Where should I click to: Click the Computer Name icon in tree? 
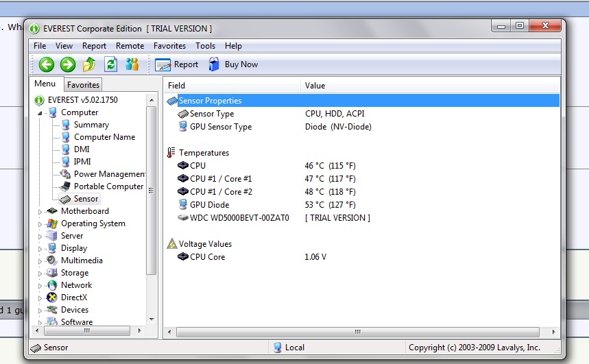coord(66,136)
